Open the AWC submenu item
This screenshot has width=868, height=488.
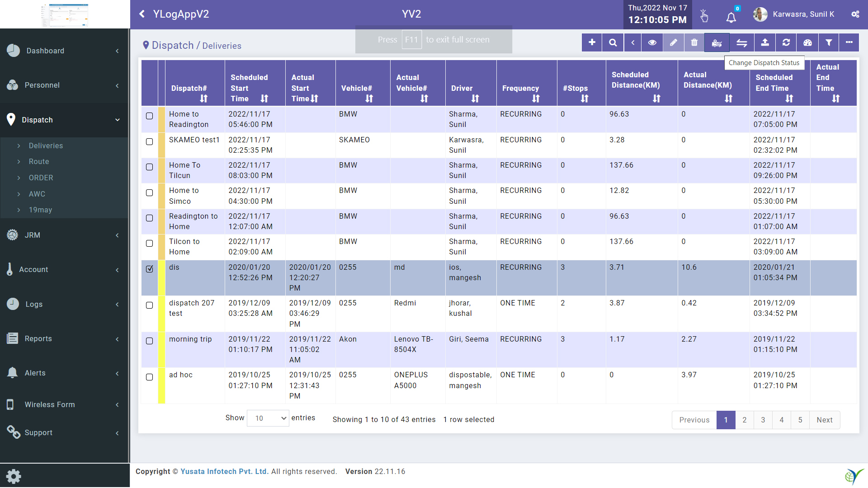pos(37,194)
